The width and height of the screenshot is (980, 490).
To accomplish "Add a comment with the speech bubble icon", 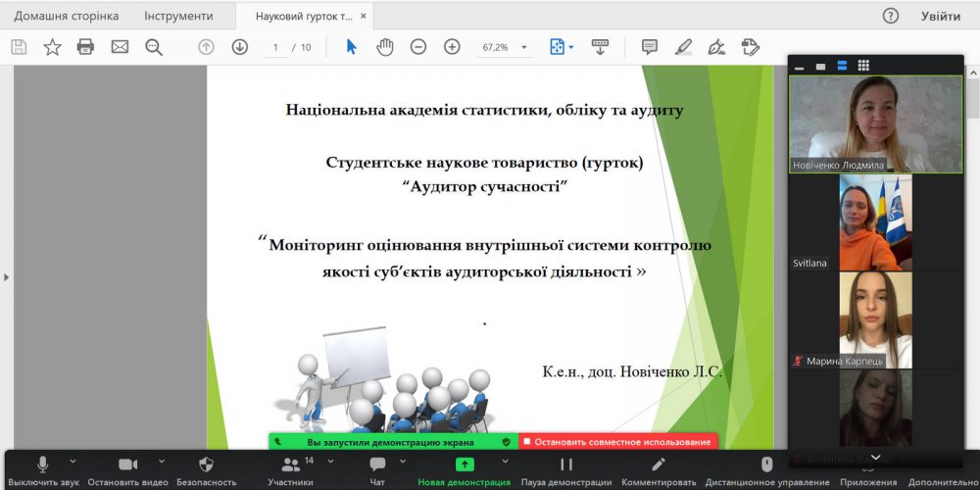I will (x=649, y=47).
